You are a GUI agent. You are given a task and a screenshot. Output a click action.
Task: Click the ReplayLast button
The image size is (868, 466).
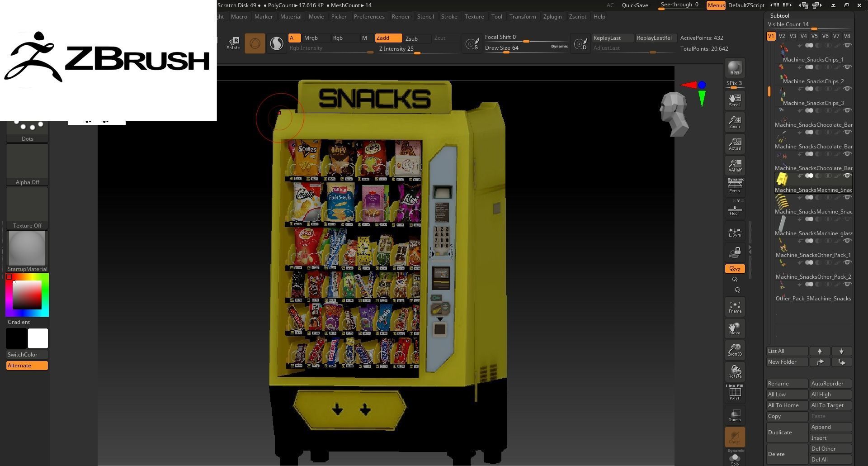pos(613,38)
